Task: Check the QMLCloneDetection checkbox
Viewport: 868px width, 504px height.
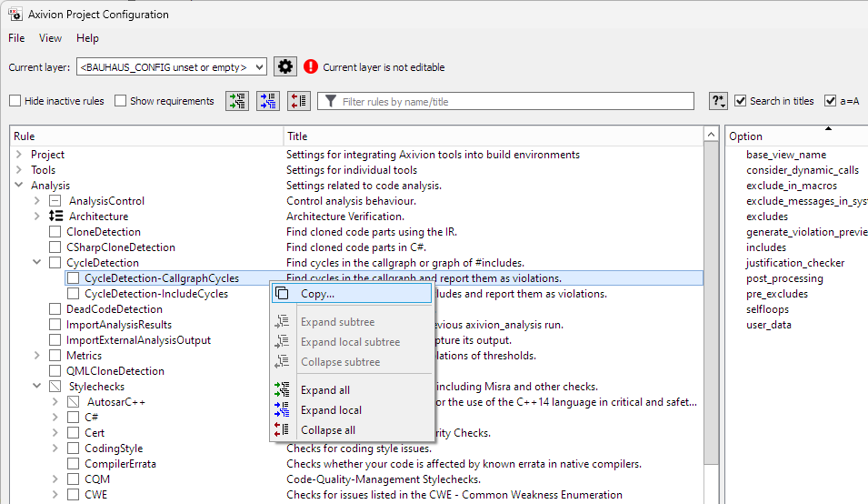Action: point(55,371)
